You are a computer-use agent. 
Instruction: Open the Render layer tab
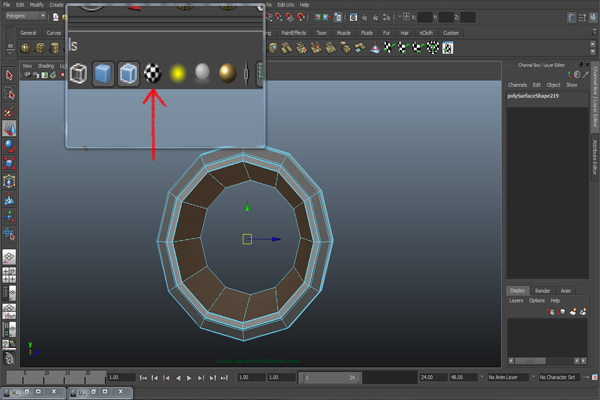tap(542, 291)
